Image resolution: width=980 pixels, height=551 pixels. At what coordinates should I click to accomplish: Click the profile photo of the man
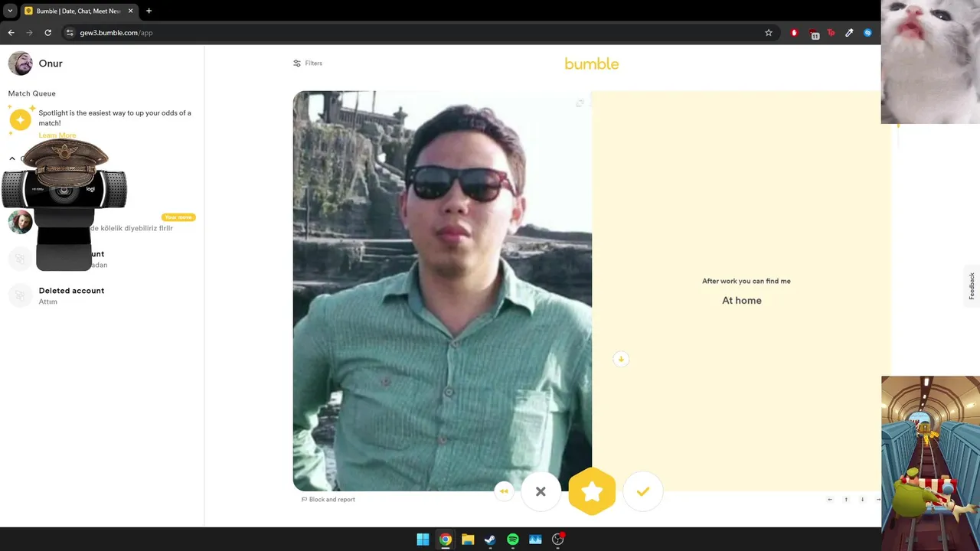coord(443,291)
